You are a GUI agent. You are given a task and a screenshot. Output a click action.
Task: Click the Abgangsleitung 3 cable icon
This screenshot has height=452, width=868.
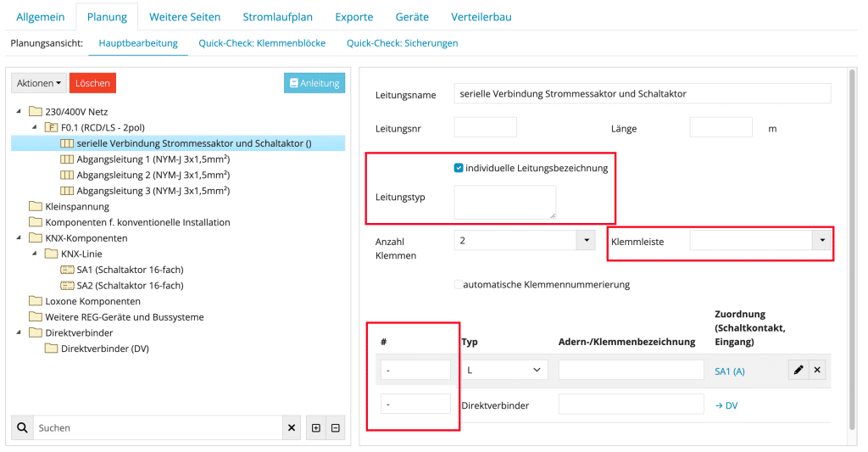click(66, 191)
